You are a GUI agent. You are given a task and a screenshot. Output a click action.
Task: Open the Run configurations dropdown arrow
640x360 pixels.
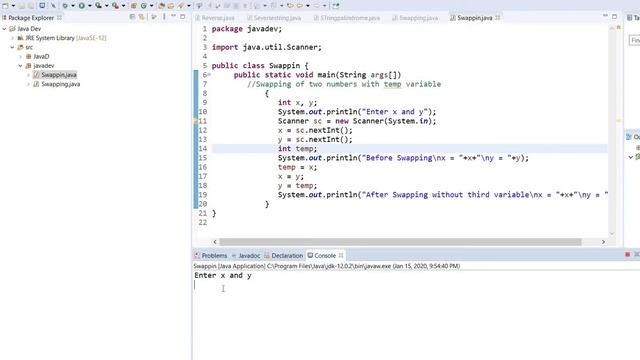coord(89,6)
